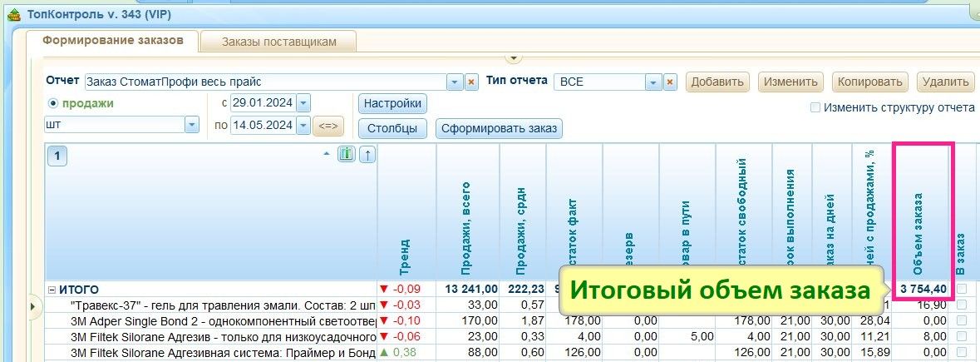
Task: Select the продажи radio button
Action: [53, 104]
